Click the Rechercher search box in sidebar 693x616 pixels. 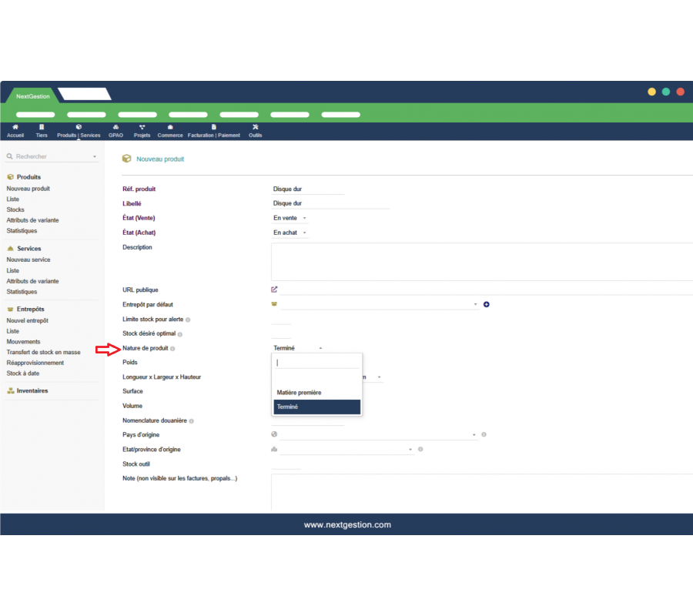click(52, 156)
